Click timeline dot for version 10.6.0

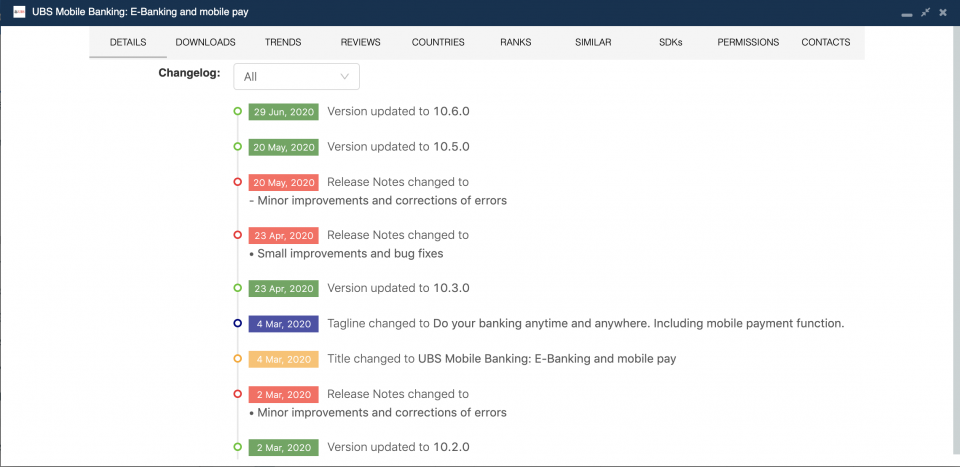238,111
